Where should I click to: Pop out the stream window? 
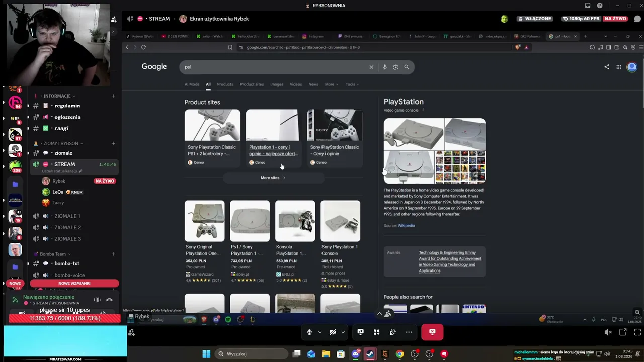click(x=623, y=332)
